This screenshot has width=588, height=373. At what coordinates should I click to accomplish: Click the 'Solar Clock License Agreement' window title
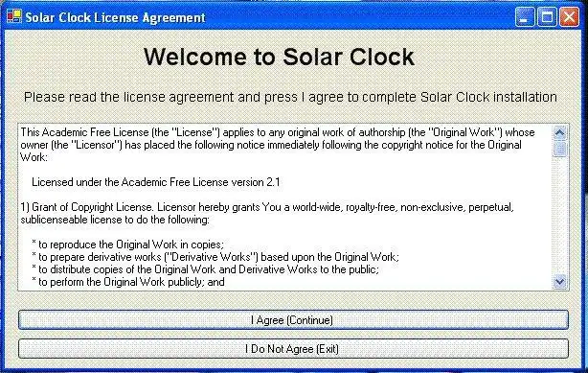coord(116,17)
